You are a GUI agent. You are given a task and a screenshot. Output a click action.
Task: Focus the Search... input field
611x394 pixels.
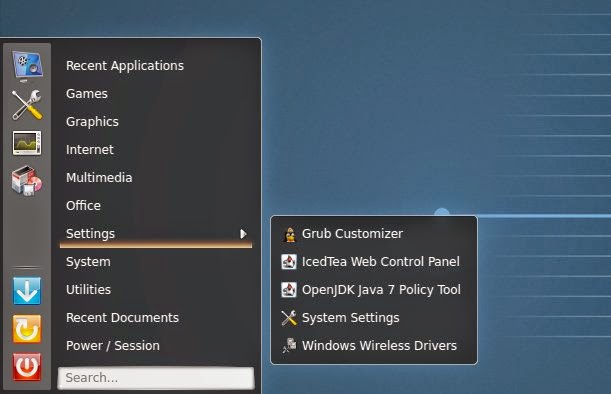coord(156,378)
